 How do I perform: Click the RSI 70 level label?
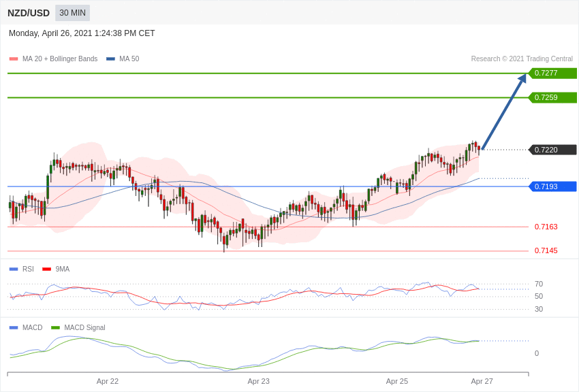(539, 284)
